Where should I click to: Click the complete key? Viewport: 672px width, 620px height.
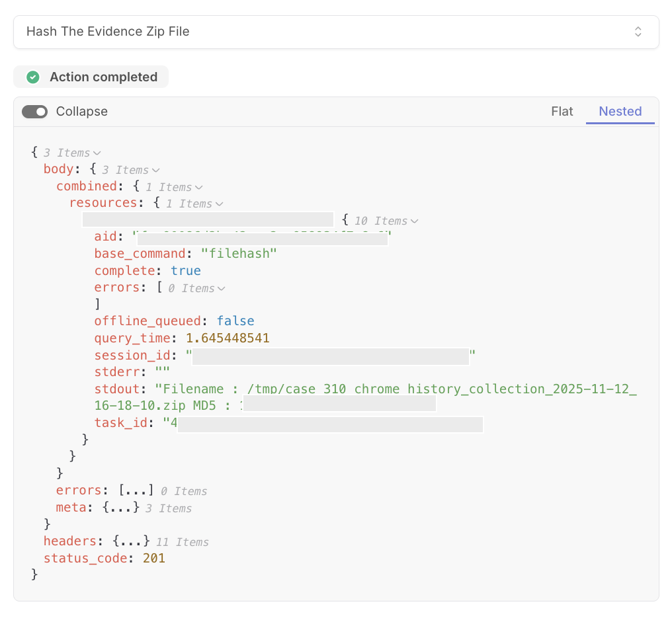click(x=125, y=270)
